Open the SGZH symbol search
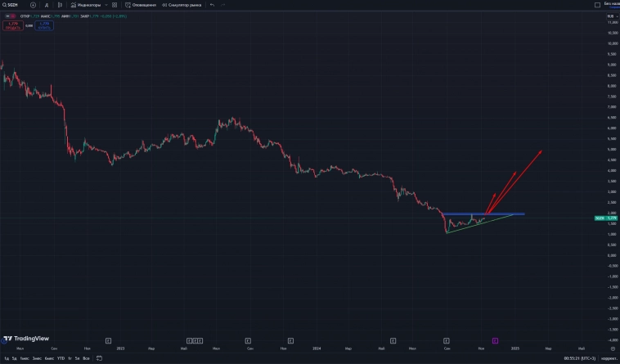This screenshot has height=364, width=620. (x=13, y=4)
